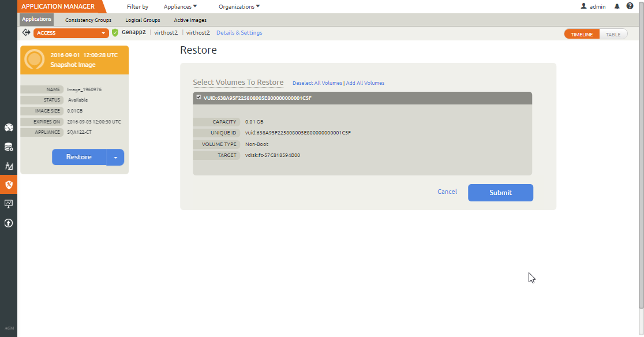Image resolution: width=644 pixels, height=337 pixels.
Task: Click the upload arrow icon in sidebar
Action: coord(9,224)
